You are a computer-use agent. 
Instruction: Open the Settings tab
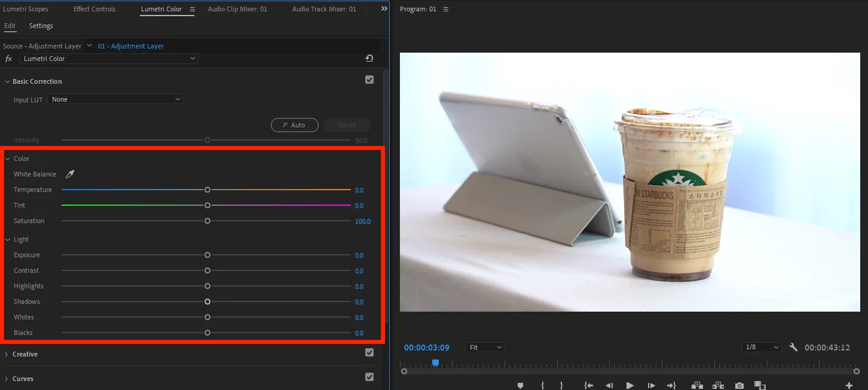point(41,26)
